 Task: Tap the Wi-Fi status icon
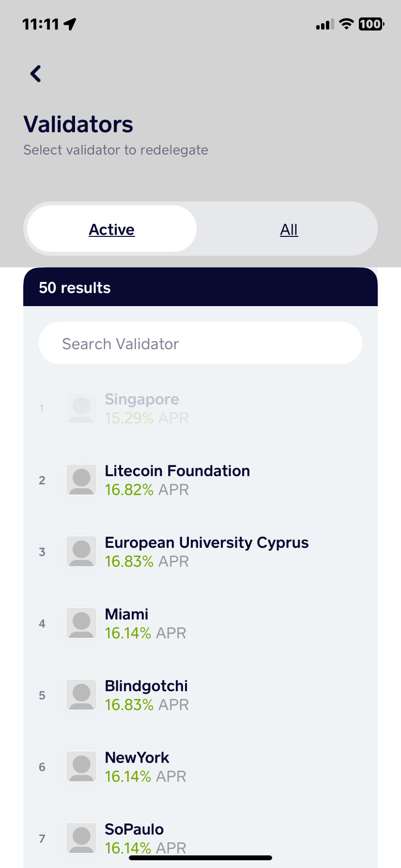(346, 24)
